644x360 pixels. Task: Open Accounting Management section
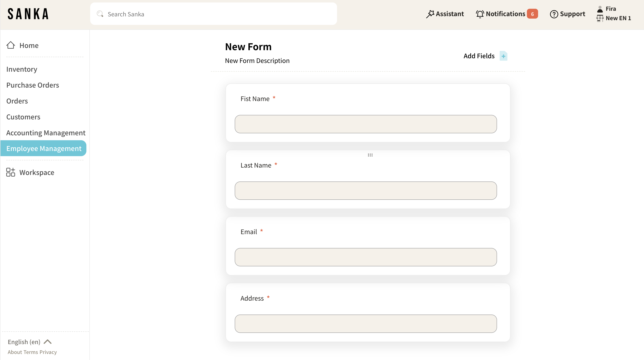tap(46, 133)
